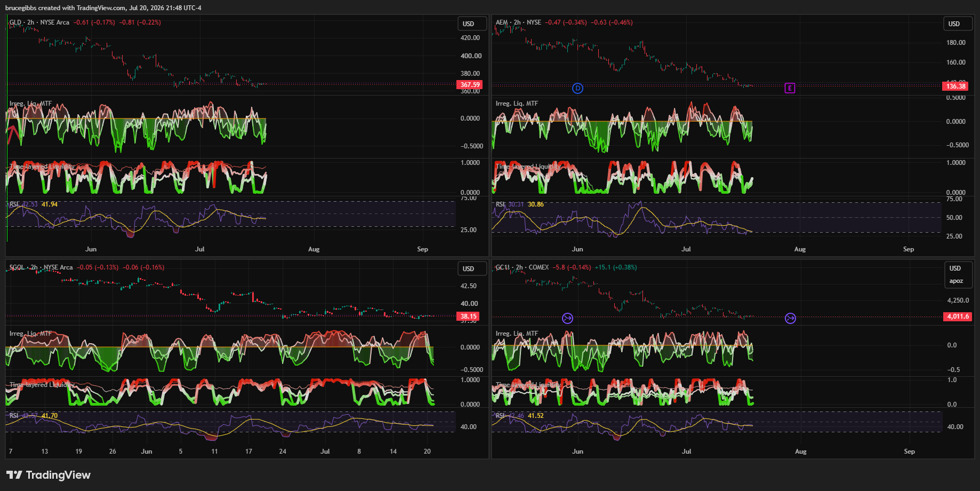Click the Sep label on AEM time axis
Image resolution: width=980 pixels, height=491 pixels.
tap(909, 249)
